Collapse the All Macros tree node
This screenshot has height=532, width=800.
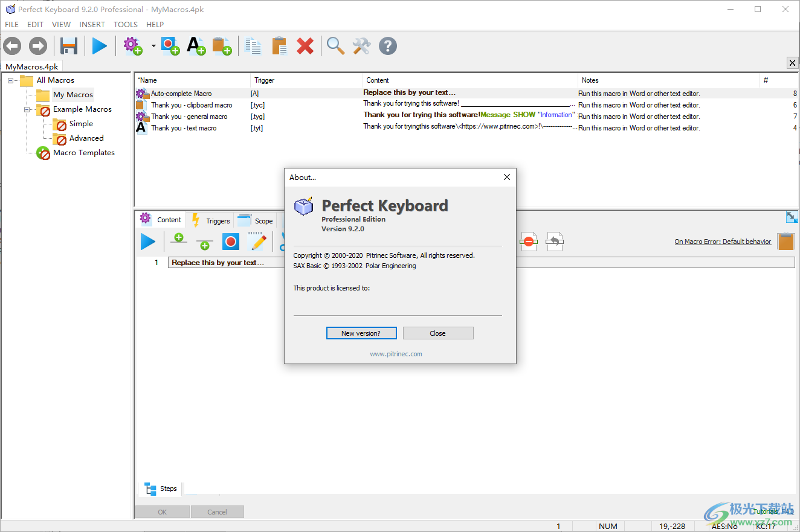(x=10, y=80)
